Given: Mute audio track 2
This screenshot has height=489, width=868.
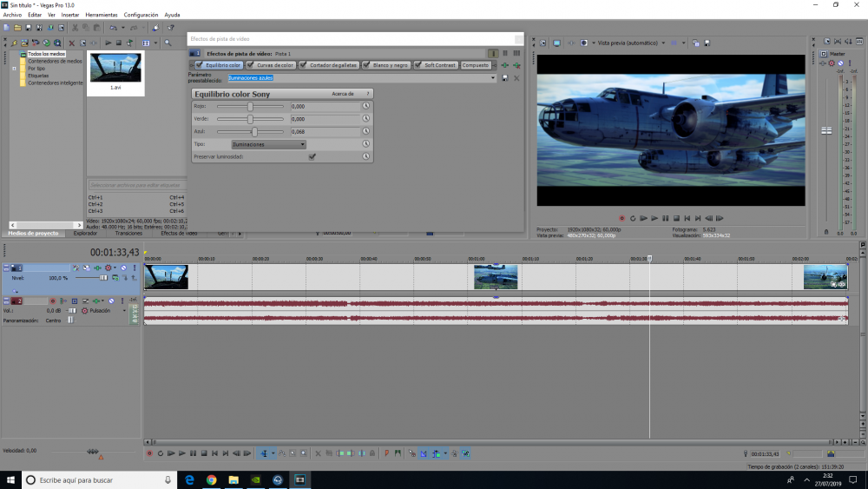Looking at the screenshot, I should click(x=111, y=301).
